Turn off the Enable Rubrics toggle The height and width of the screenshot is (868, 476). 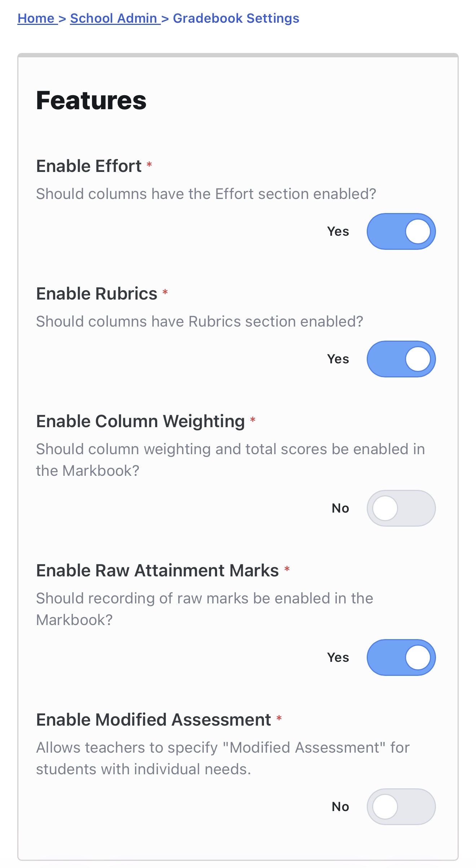coord(401,359)
